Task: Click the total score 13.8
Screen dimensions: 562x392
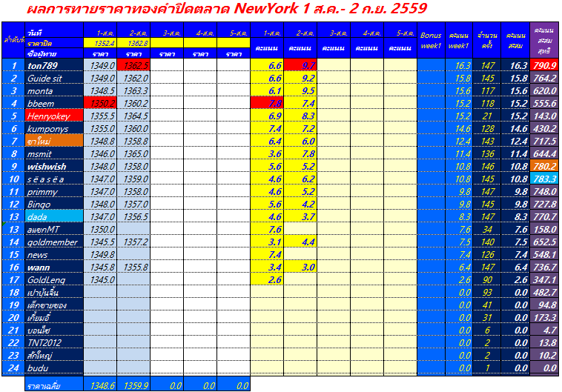Action: pyautogui.click(x=544, y=342)
